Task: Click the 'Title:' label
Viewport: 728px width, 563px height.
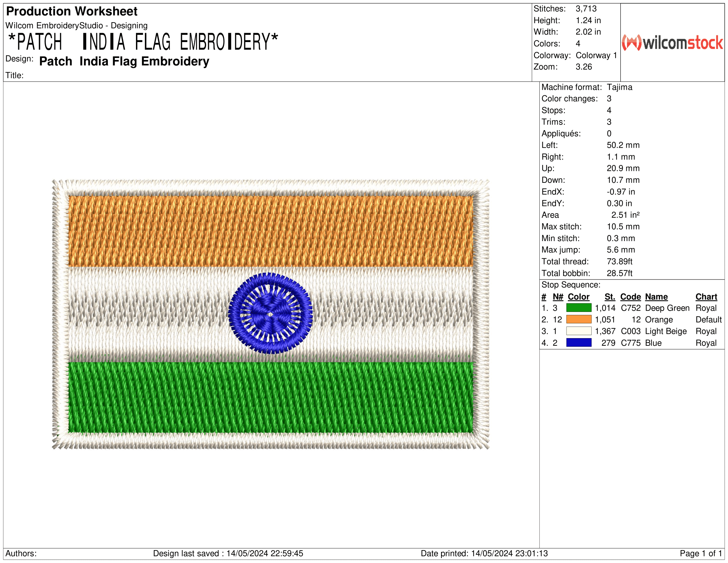Action: [14, 76]
